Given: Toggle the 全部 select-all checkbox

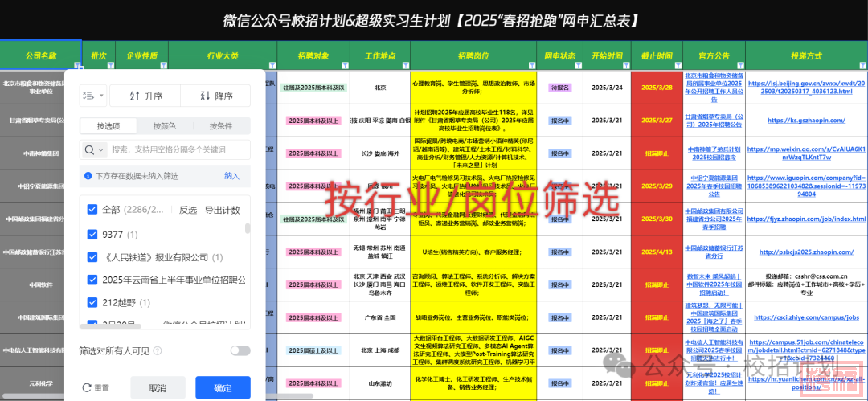Looking at the screenshot, I should (x=93, y=210).
